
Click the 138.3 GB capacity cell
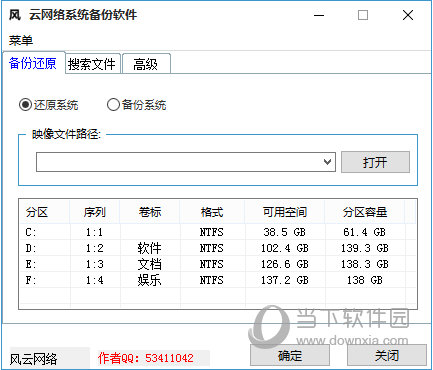tap(365, 264)
